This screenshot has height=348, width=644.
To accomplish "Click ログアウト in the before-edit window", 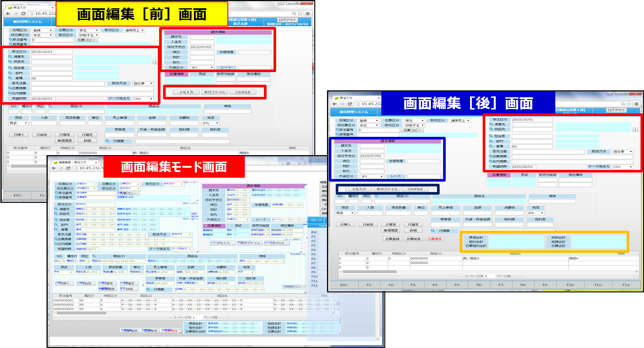I will point(287,20).
